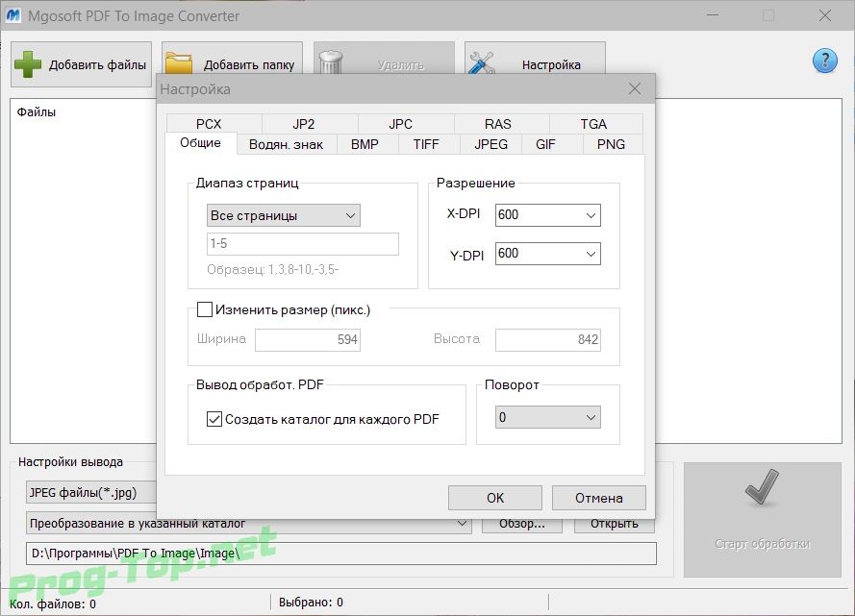Image resolution: width=855 pixels, height=616 pixels.
Task: Open the Все страницы page range dropdown
Action: pos(284,215)
